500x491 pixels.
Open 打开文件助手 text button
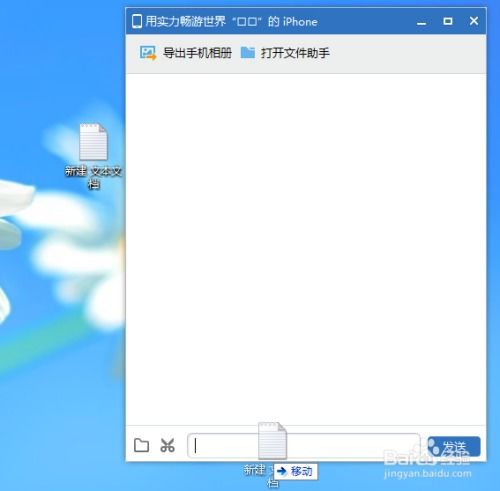coord(295,53)
